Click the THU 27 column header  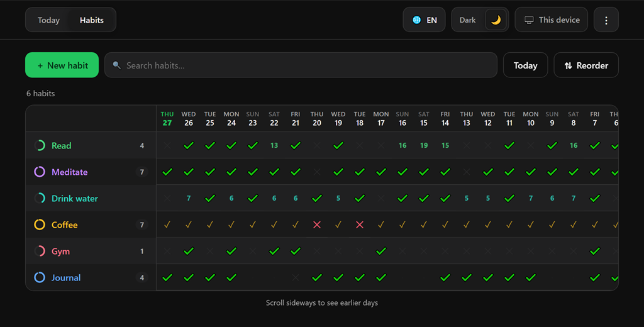pos(167,118)
